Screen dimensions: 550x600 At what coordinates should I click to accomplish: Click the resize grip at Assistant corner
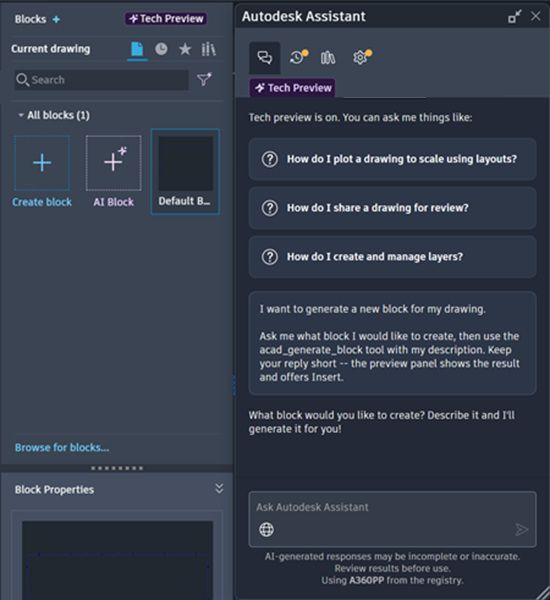coord(543,593)
